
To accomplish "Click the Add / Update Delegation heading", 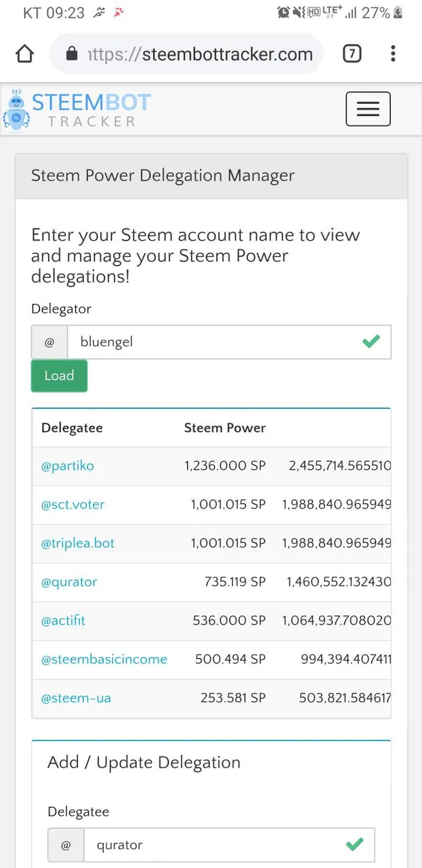I will pyautogui.click(x=144, y=762).
